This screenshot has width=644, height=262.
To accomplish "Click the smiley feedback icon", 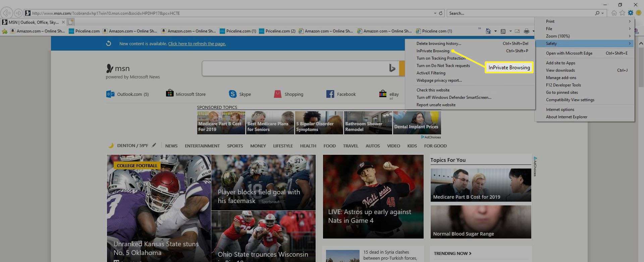I will (x=639, y=13).
